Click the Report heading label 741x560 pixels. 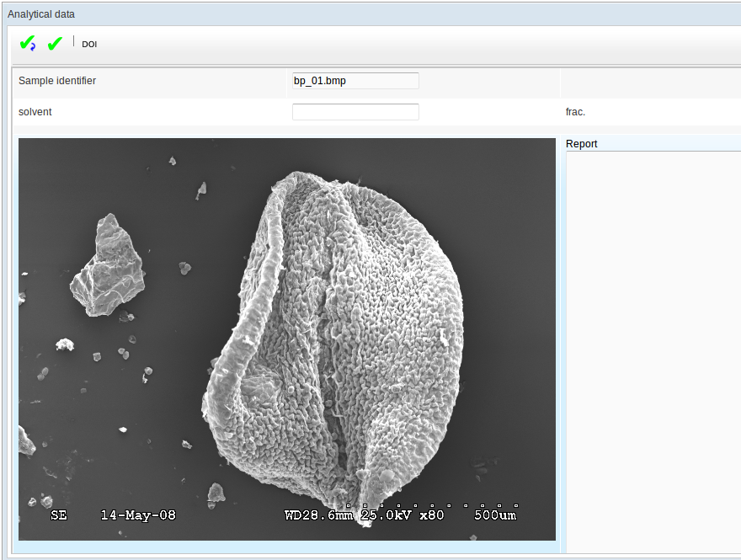pos(582,144)
